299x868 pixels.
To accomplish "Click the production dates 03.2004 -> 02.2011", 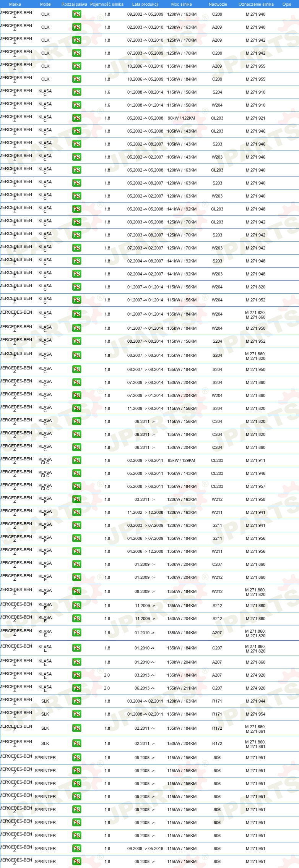I will 145,701.
